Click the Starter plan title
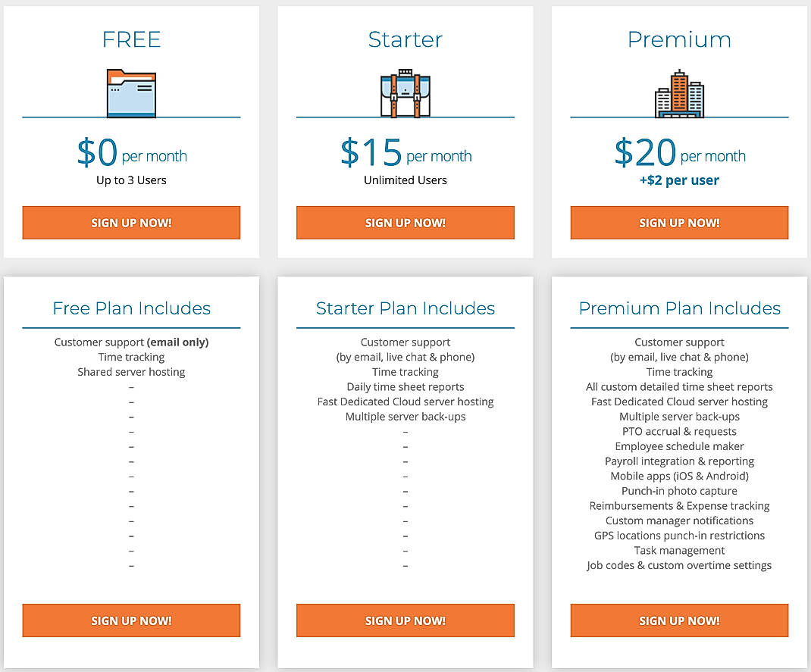The image size is (811, 672). coord(405,39)
